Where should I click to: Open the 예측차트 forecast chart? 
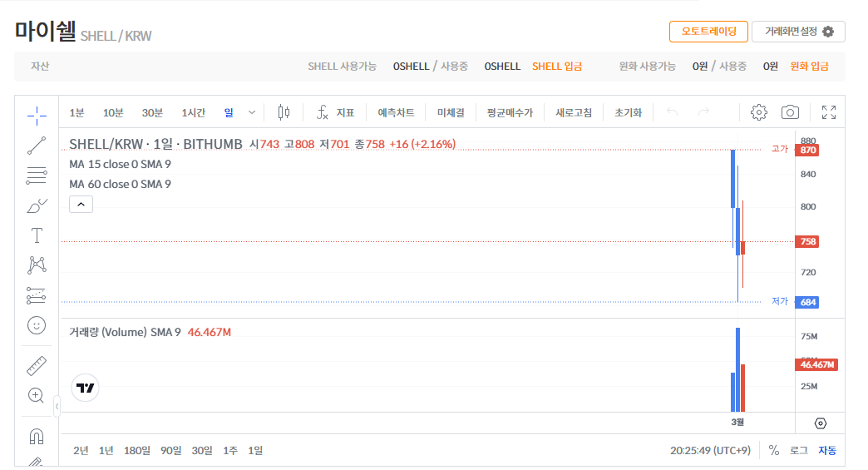(396, 113)
